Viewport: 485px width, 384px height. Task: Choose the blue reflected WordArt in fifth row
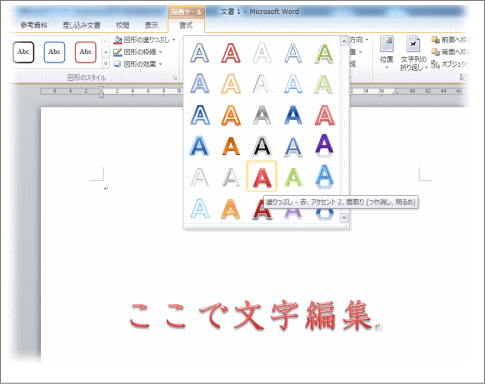324,176
